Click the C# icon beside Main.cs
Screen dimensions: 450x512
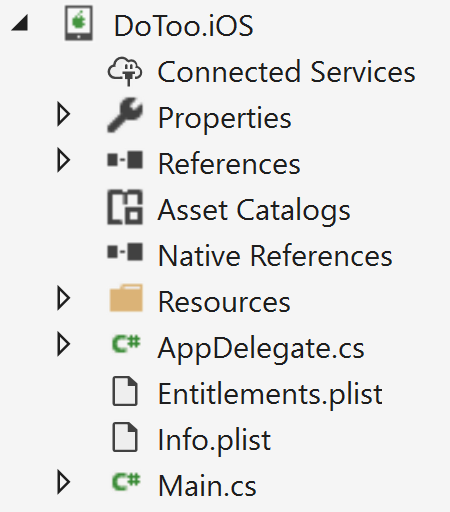(x=126, y=482)
